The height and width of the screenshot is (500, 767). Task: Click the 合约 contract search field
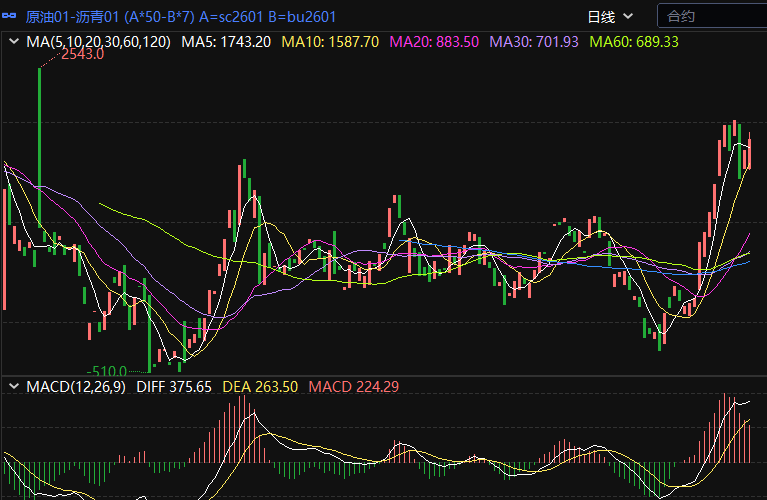(x=710, y=16)
